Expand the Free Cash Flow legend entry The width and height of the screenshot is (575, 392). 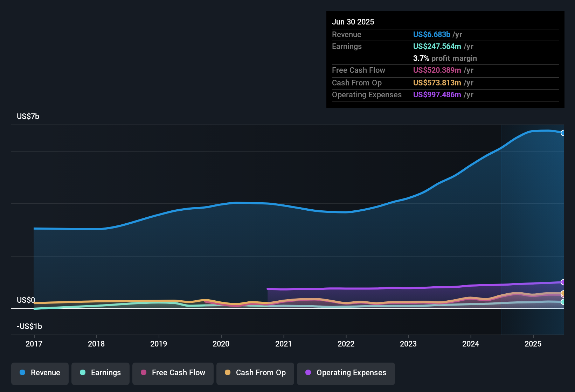tap(173, 373)
